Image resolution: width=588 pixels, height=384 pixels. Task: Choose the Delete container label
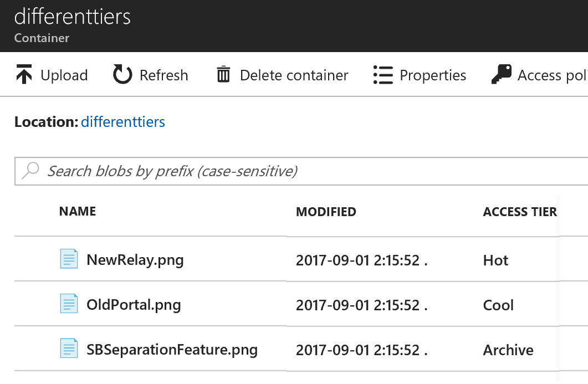coord(294,75)
